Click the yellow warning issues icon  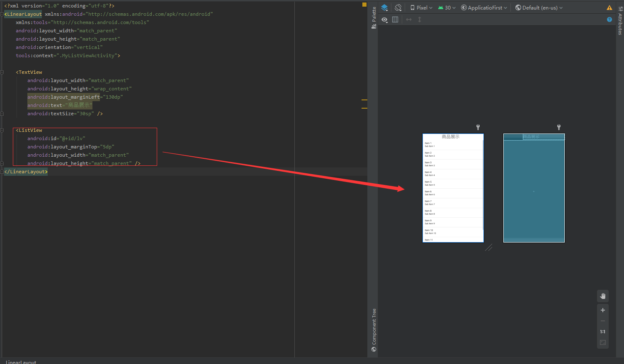tap(609, 7)
